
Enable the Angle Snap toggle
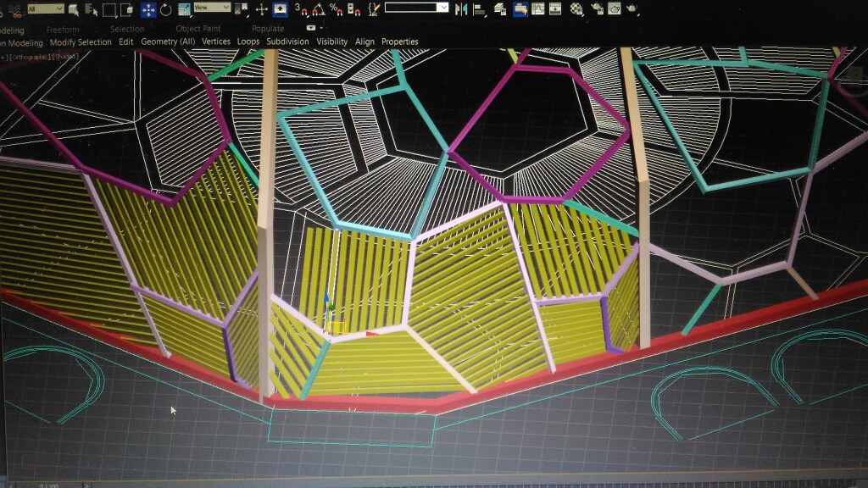point(318,9)
